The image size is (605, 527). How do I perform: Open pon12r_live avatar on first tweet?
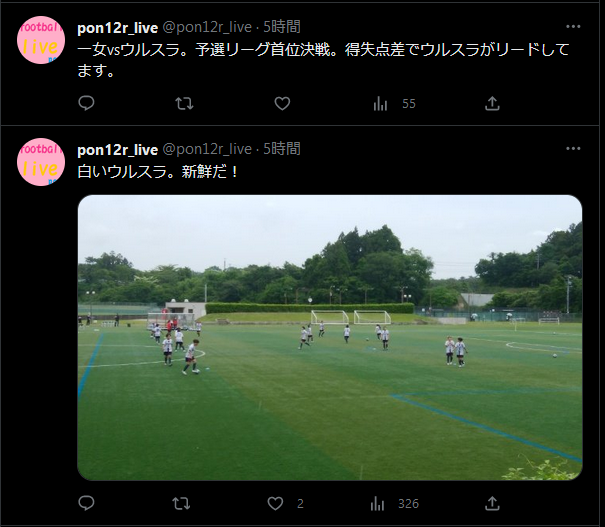(x=41, y=40)
